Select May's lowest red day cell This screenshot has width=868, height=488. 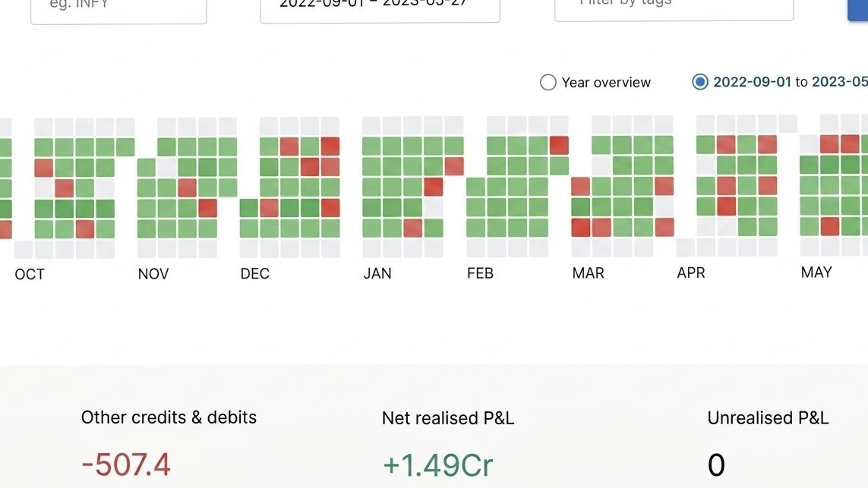(x=830, y=226)
